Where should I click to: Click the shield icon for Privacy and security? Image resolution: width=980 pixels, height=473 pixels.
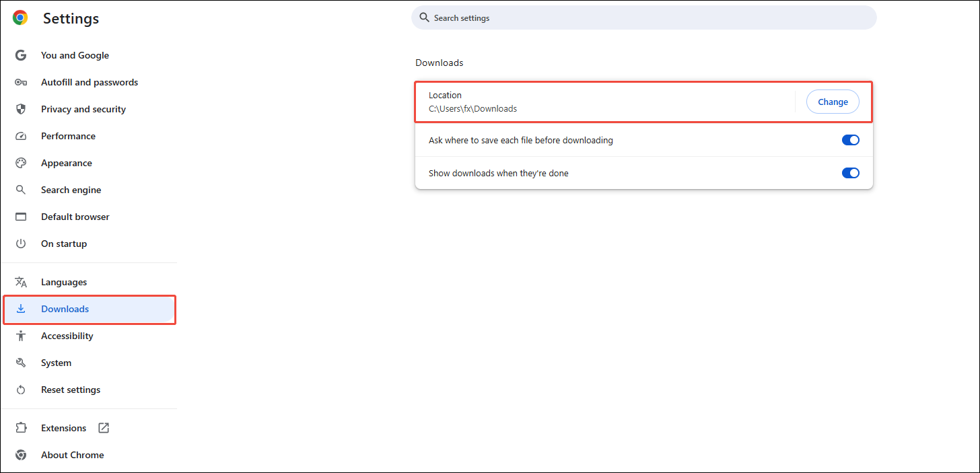pyautogui.click(x=21, y=109)
